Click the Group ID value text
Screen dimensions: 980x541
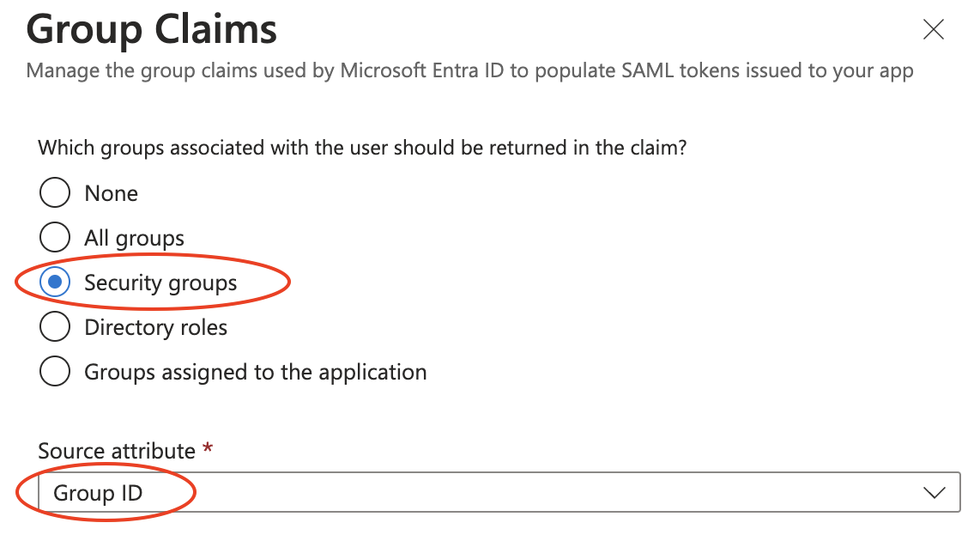coord(98,493)
